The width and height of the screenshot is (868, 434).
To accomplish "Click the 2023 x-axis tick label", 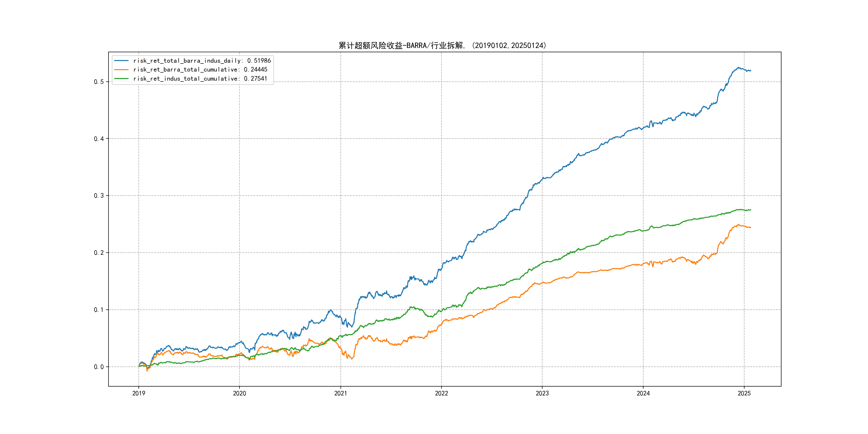I will (x=542, y=393).
